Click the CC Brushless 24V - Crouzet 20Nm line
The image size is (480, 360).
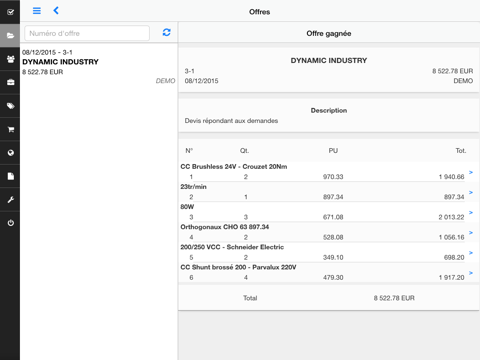[x=234, y=166]
